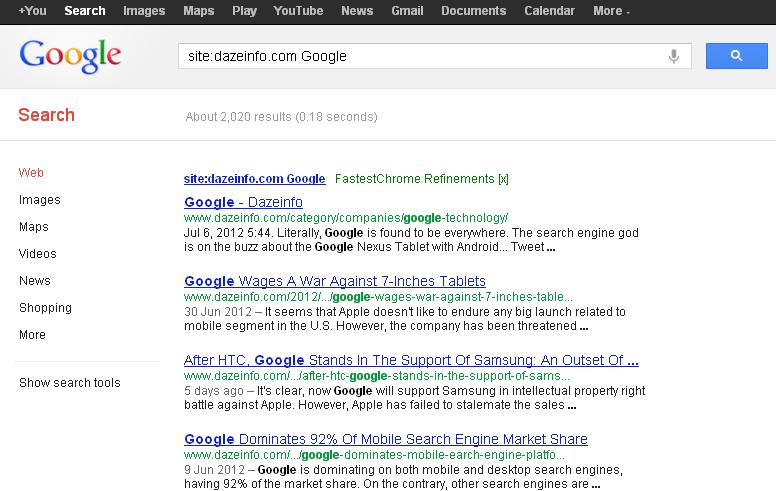
Task: Go to Images in top navigation bar
Action: tap(144, 11)
